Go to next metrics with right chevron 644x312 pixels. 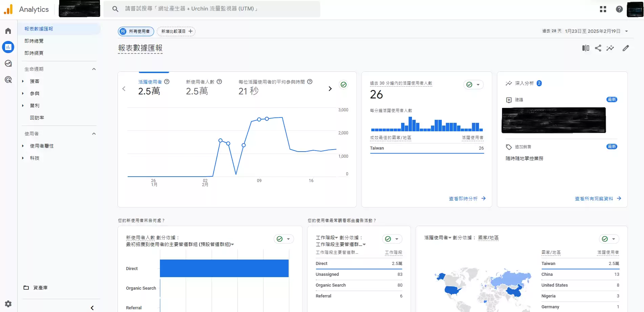click(330, 89)
